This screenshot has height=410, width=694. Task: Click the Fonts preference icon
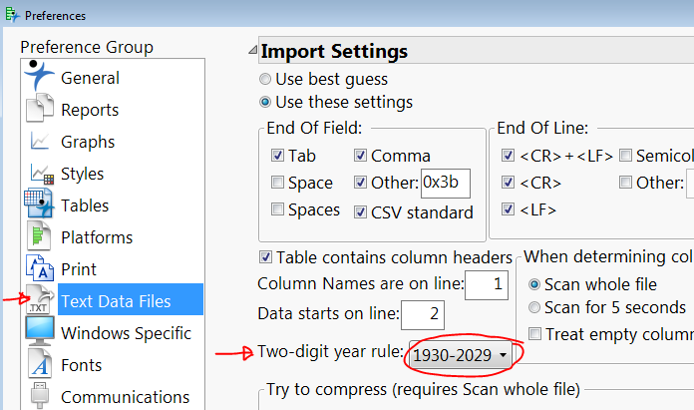(40, 365)
